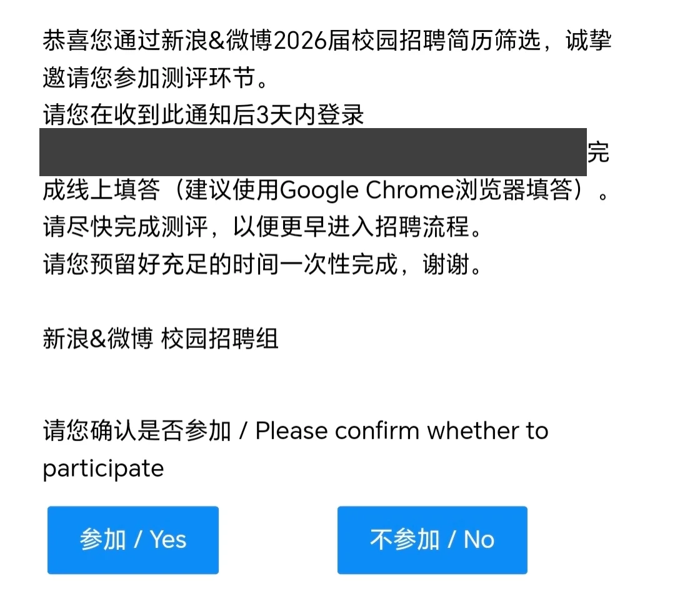Screen dimensions: 675x616
Task: Click the word participate
Action: pyautogui.click(x=103, y=468)
